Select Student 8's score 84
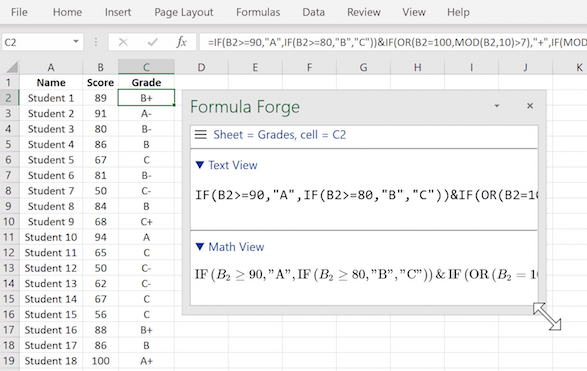 coord(100,206)
